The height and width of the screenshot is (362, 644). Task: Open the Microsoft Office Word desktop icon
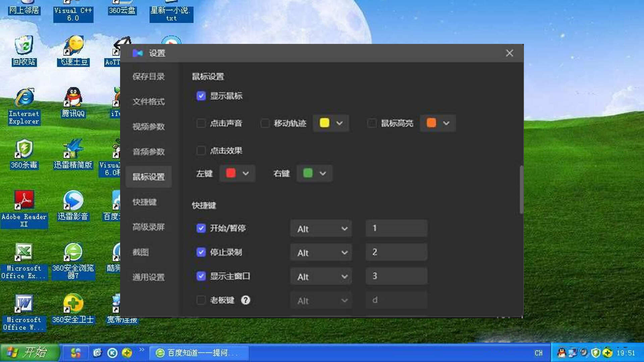[x=24, y=313]
